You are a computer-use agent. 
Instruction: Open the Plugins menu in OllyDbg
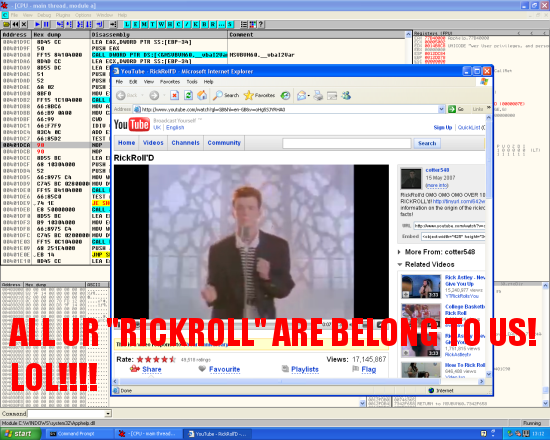(x=63, y=15)
